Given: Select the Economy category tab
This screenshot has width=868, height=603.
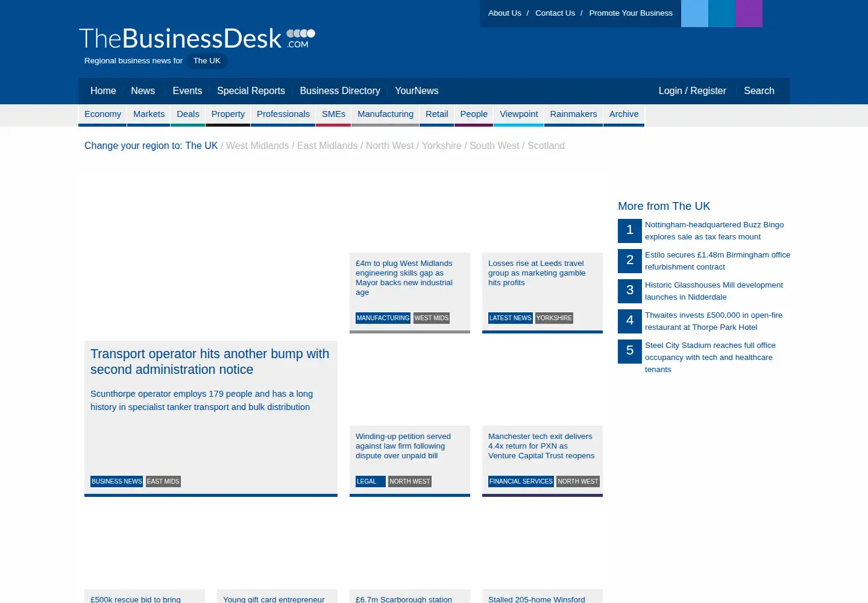Looking at the screenshot, I should point(102,114).
